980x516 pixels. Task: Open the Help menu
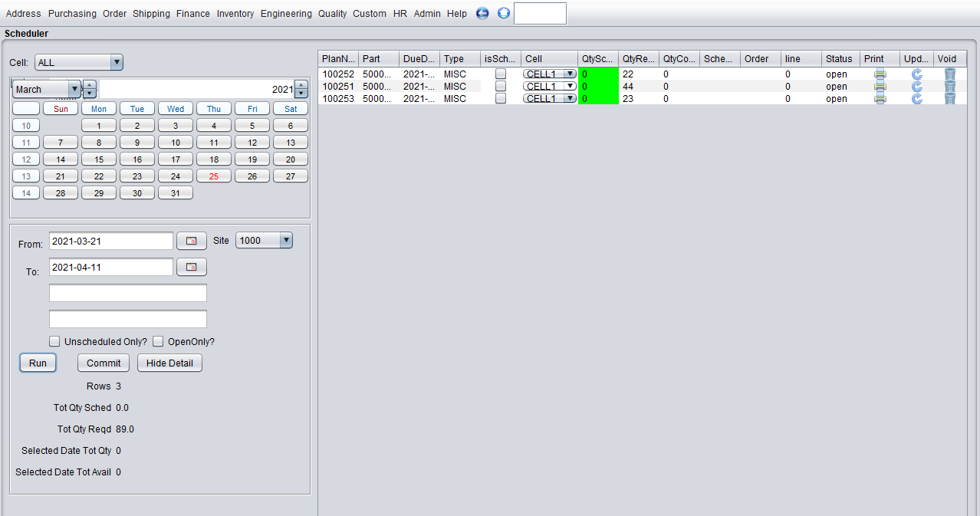pos(457,14)
